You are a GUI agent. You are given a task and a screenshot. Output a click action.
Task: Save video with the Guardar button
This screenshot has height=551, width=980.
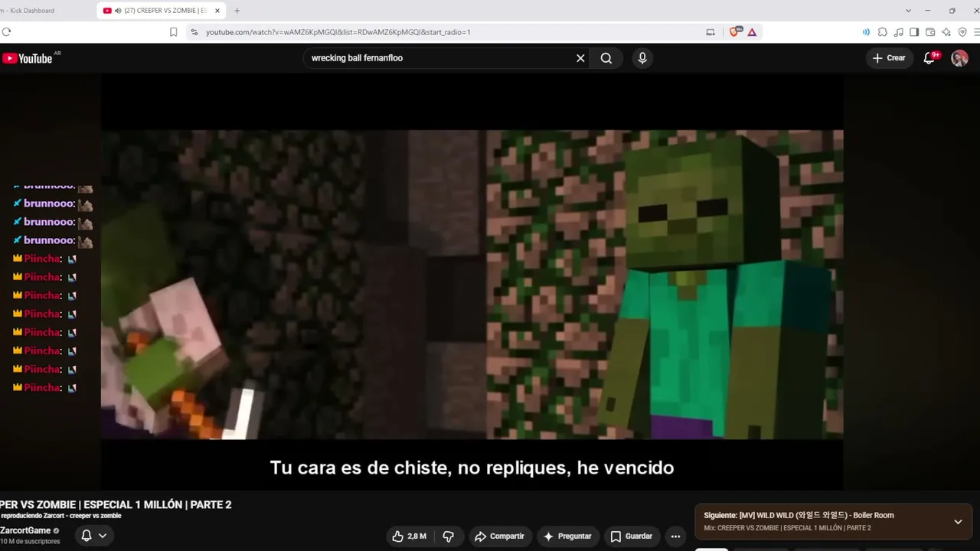[631, 536]
